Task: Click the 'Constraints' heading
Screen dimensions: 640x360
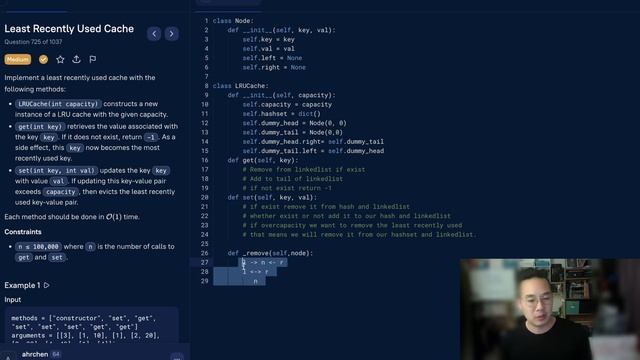Action: [23, 232]
